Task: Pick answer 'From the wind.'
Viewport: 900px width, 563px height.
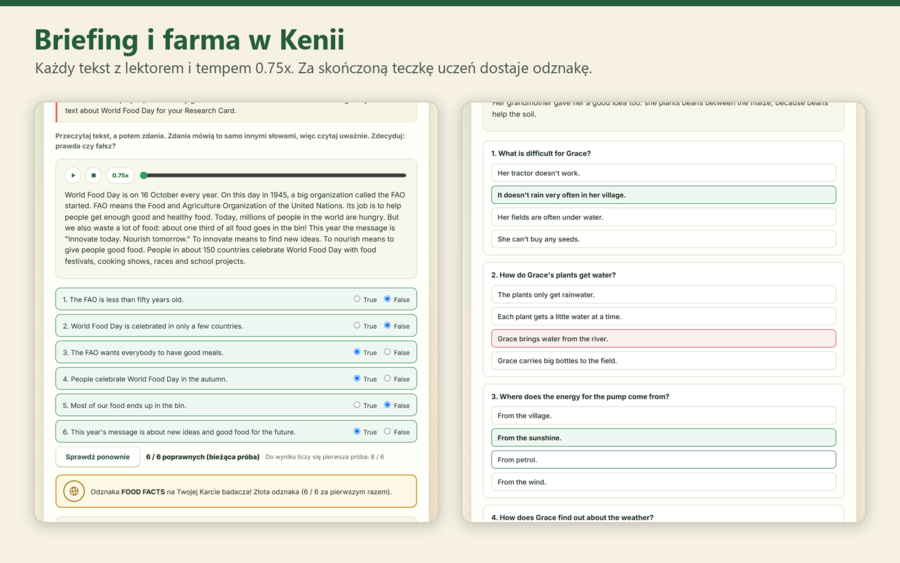Action: pos(663,482)
